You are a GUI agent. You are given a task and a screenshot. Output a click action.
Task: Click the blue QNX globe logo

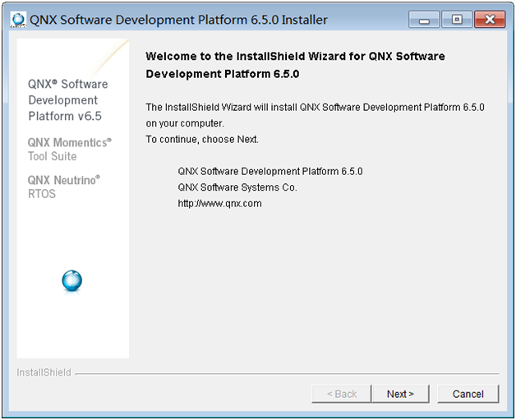click(x=72, y=281)
